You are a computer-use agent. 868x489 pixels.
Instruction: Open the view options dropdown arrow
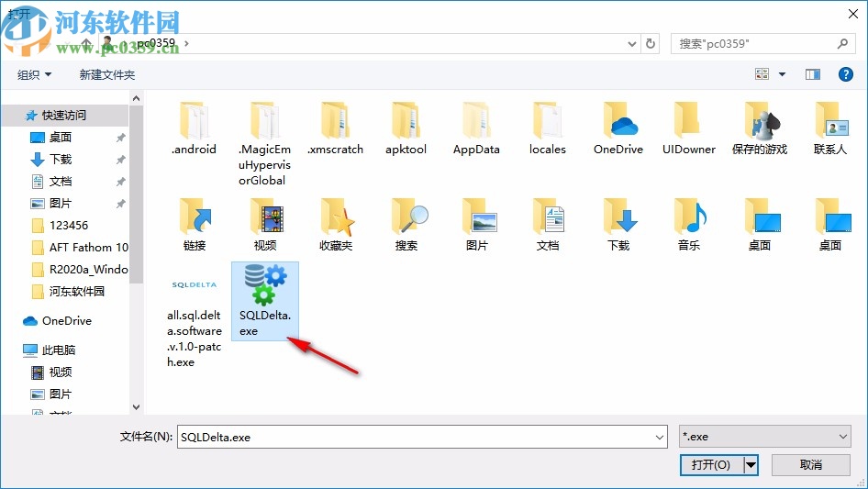pyautogui.click(x=782, y=74)
